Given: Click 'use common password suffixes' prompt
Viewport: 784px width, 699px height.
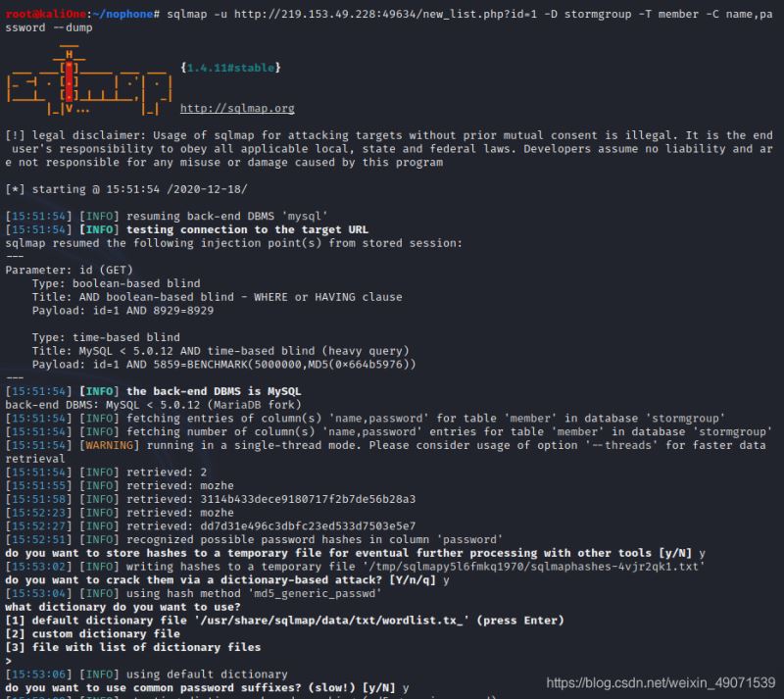Looking at the screenshot, I should [x=207, y=688].
